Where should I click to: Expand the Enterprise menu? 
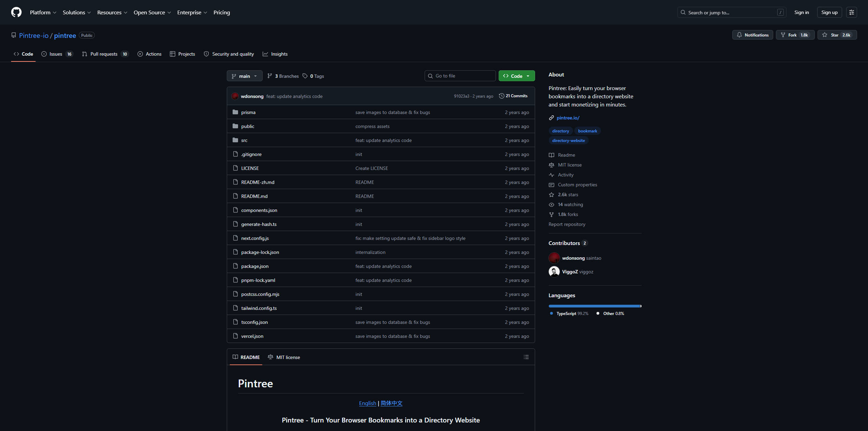[x=192, y=12]
